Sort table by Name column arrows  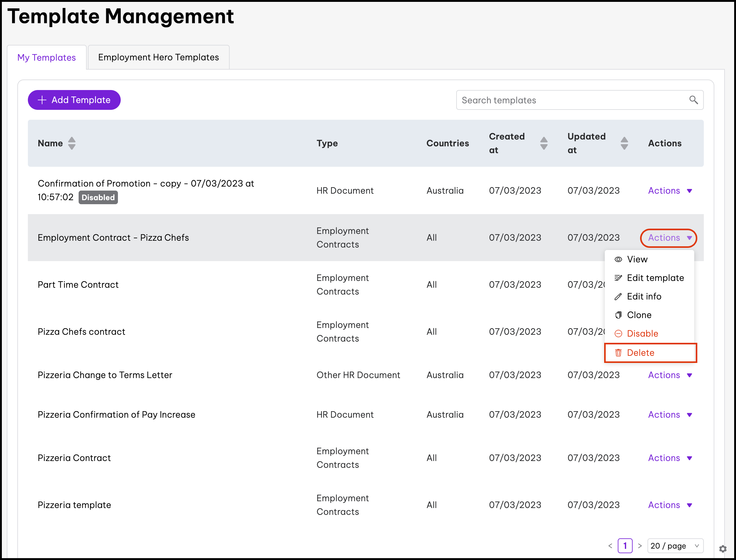pyautogui.click(x=72, y=143)
